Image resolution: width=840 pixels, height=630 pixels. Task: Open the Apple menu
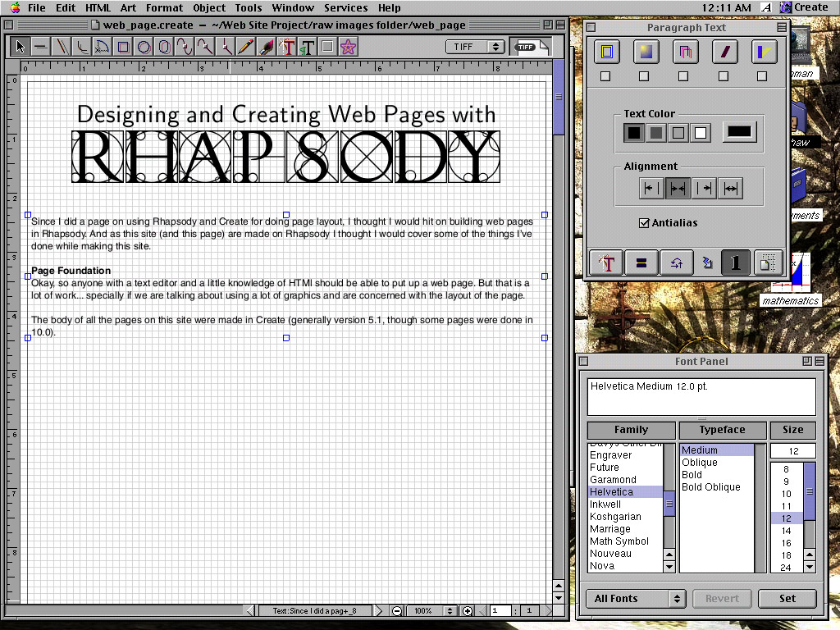click(x=15, y=7)
